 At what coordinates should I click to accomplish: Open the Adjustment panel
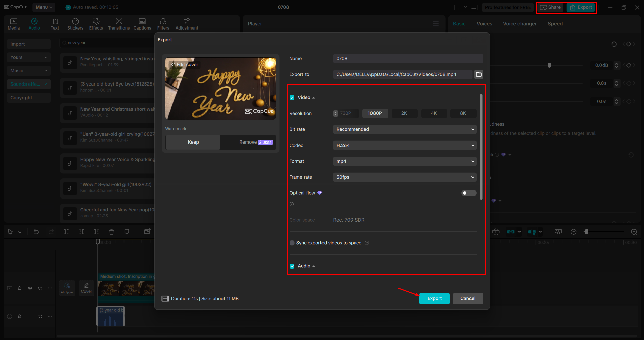click(187, 24)
